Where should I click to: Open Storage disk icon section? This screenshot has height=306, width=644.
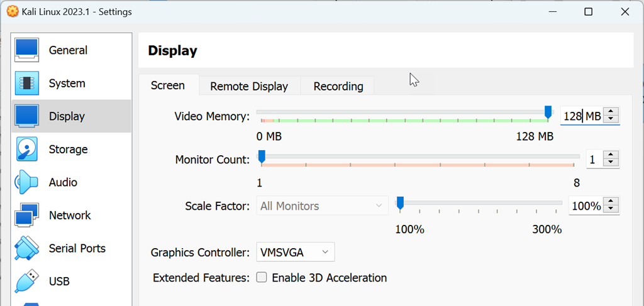(x=26, y=150)
